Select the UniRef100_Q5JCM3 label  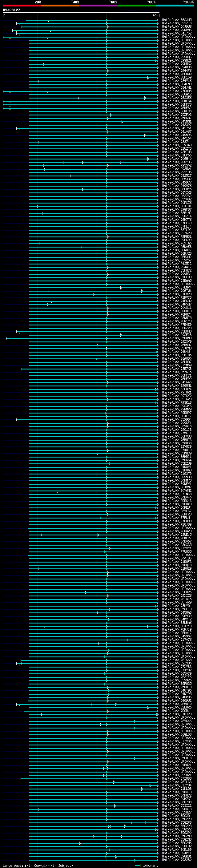pyautogui.click(x=177, y=348)
